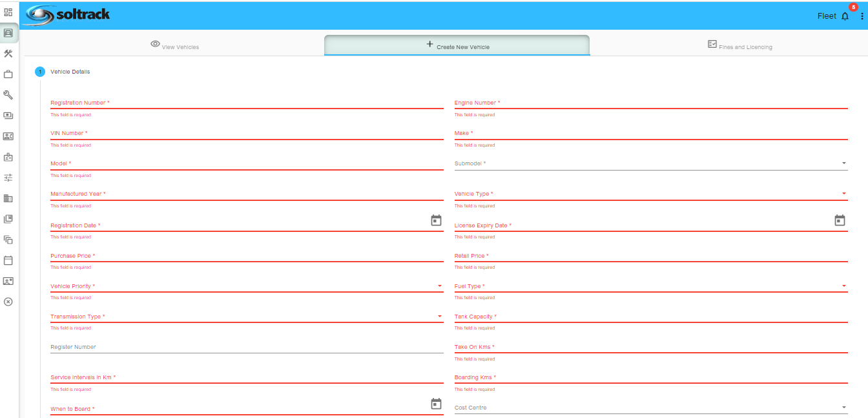Open License Expiry Date calendar picker
Screen dimensions: 868x418
click(x=840, y=220)
